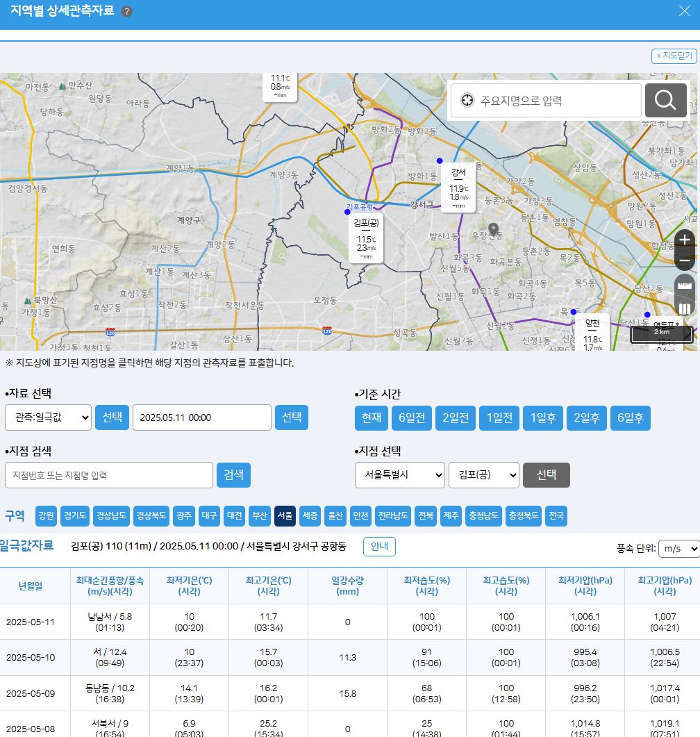
Task: Click the gray location pin on map
Action: (x=493, y=229)
